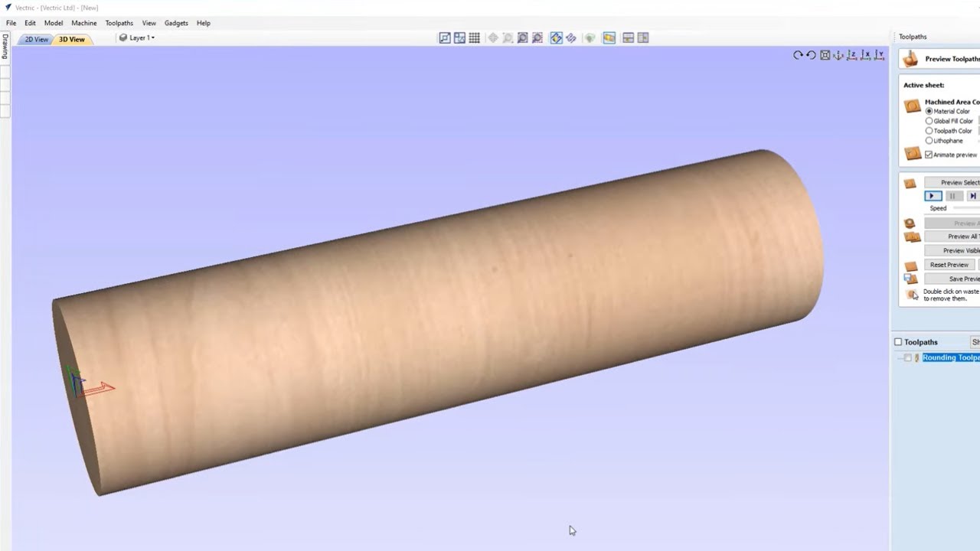Click the Preview Toolpaths header icon
Image resolution: width=980 pixels, height=551 pixels.
pyautogui.click(x=910, y=58)
